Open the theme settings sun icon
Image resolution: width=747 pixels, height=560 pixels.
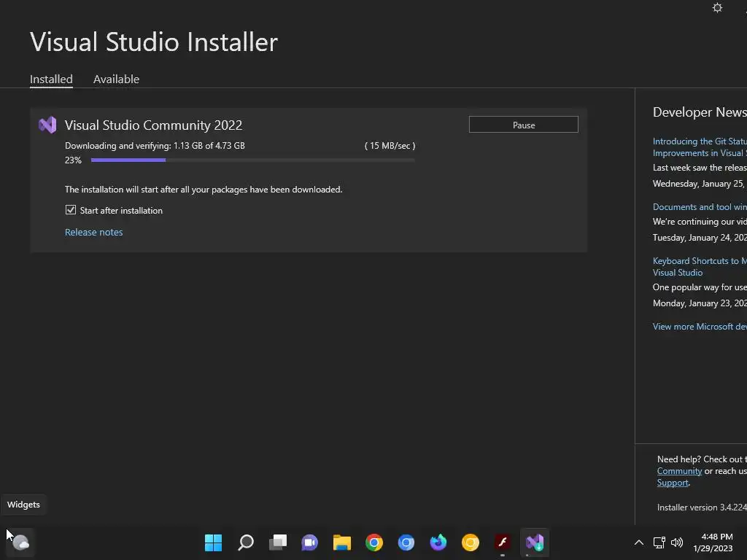tap(717, 8)
